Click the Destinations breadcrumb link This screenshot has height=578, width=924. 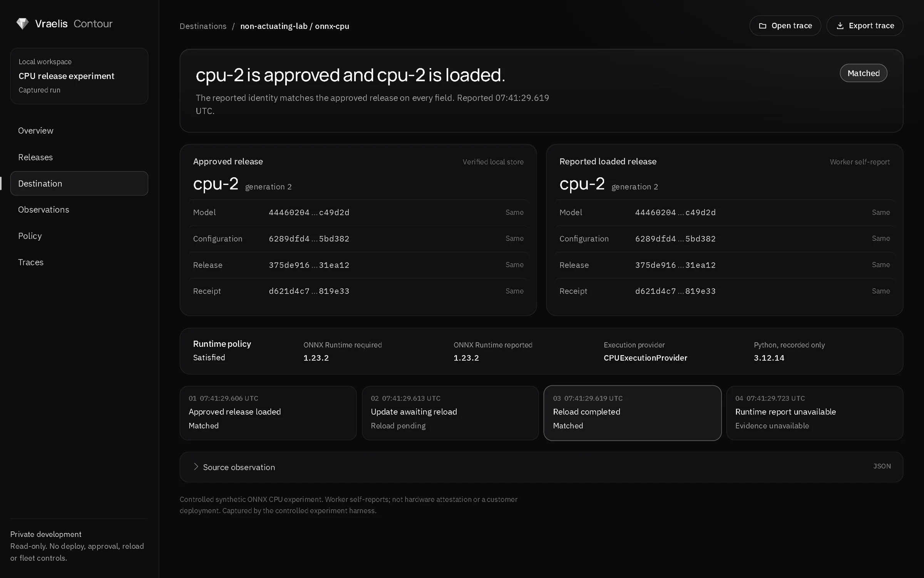pyautogui.click(x=203, y=26)
